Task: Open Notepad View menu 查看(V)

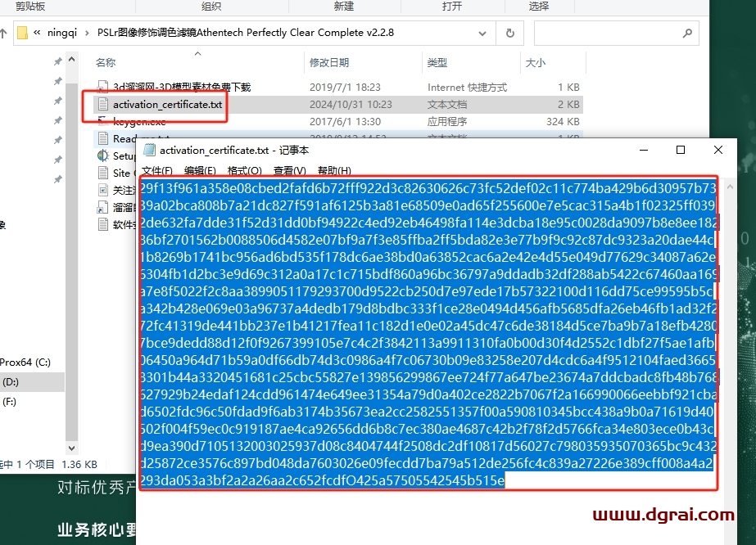Action: tap(289, 170)
